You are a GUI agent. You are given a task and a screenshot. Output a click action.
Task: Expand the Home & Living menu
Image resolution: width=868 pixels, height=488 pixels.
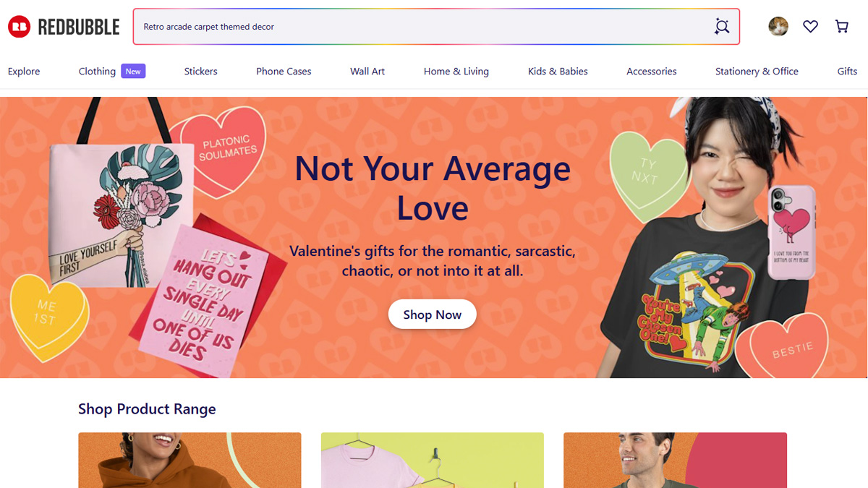456,72
